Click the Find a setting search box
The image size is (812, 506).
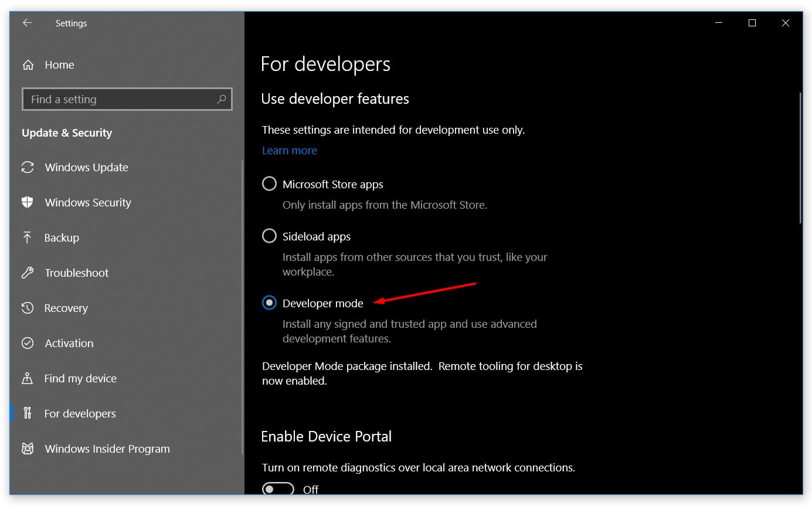[127, 99]
